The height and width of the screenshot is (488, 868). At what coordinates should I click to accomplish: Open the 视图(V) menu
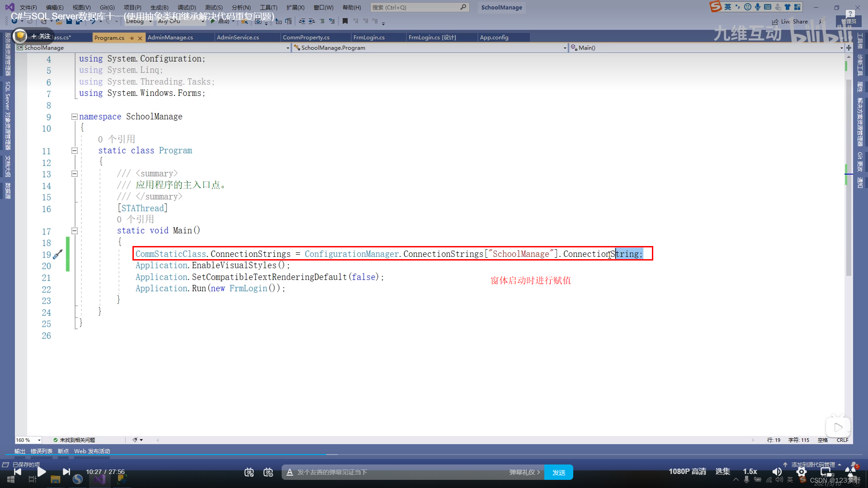coord(81,7)
